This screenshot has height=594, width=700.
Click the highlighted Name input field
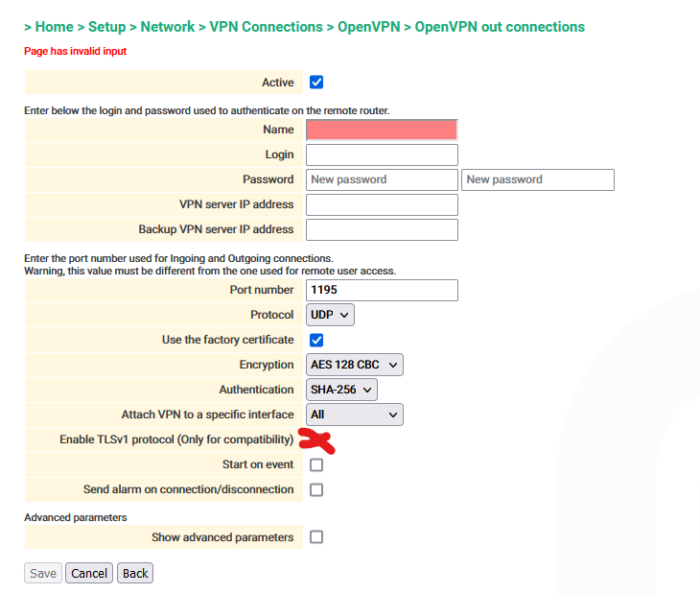point(382,130)
